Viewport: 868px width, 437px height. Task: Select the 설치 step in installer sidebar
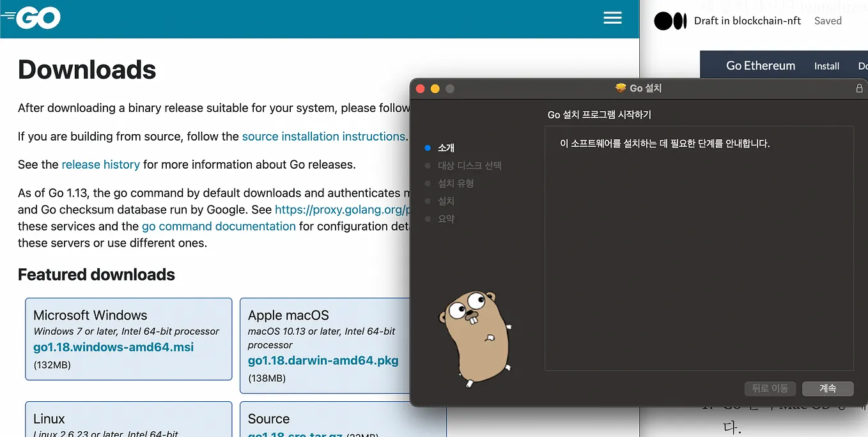(446, 201)
